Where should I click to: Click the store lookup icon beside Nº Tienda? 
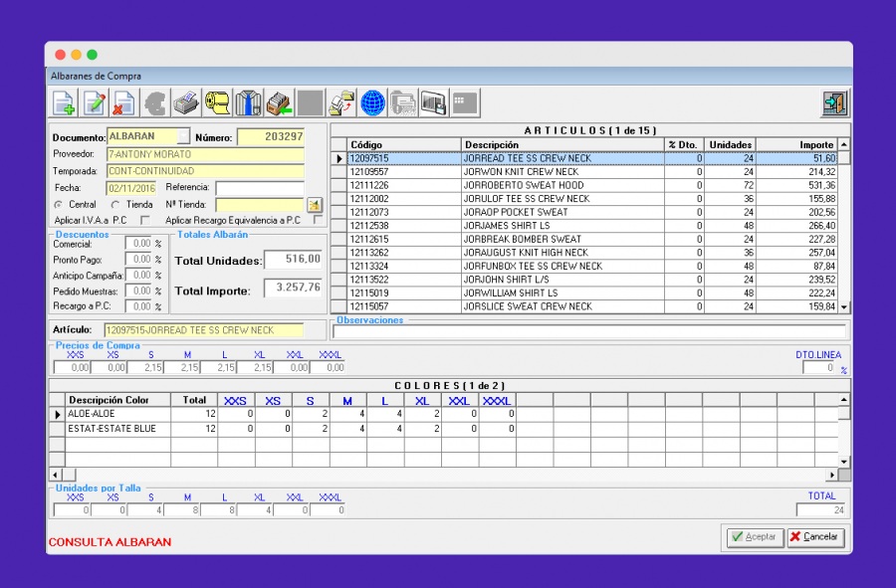[315, 204]
